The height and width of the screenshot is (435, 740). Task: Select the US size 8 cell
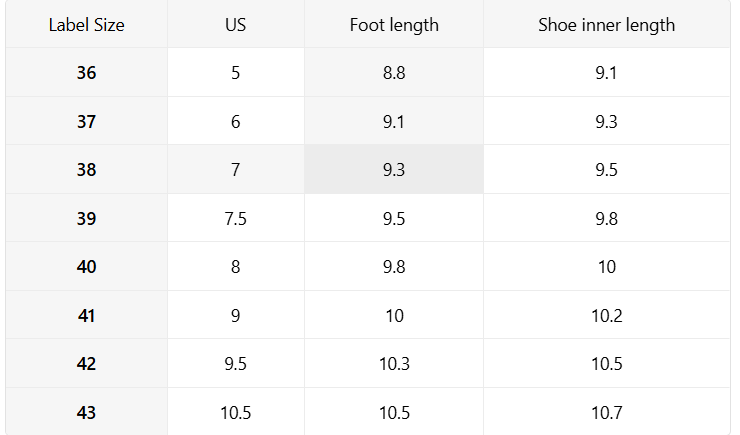click(x=235, y=267)
